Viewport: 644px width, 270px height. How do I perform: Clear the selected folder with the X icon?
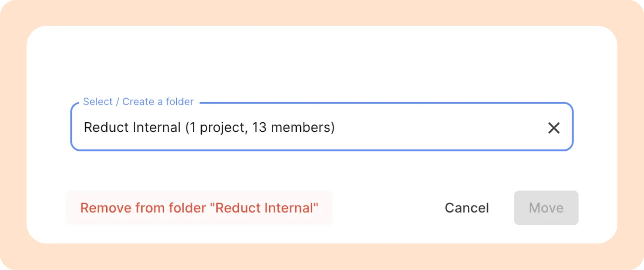[x=554, y=128]
